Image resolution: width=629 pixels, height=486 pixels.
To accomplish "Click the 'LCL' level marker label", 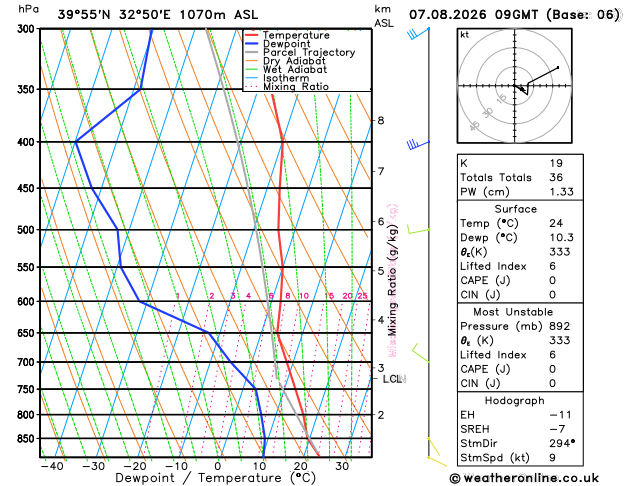I will pos(392,379).
